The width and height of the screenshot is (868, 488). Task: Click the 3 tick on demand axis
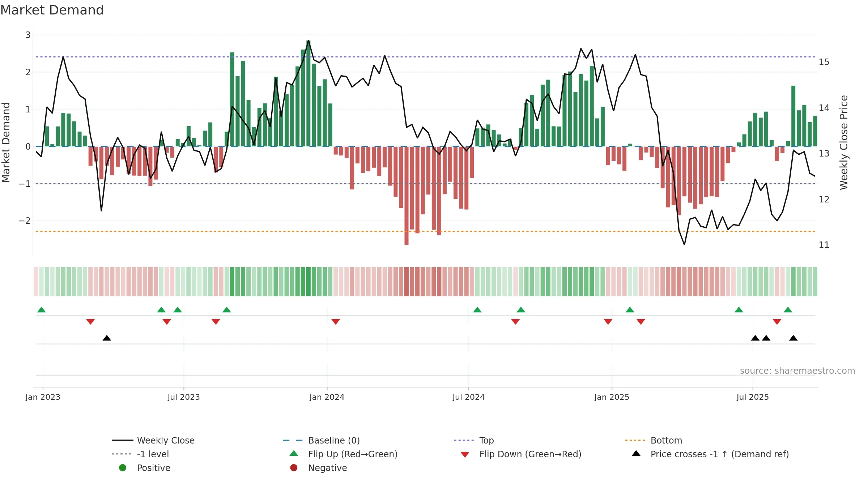[28, 35]
